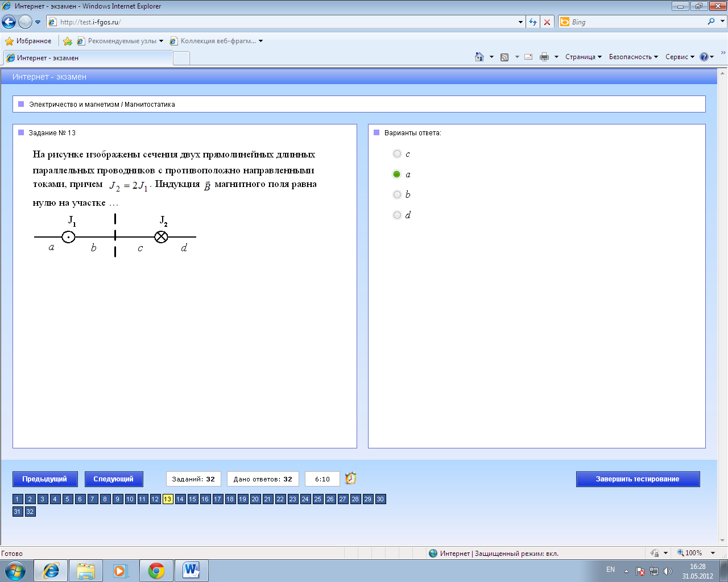728x582 pixels.
Task: Expand the address bar URL dropdown
Action: coord(520,22)
